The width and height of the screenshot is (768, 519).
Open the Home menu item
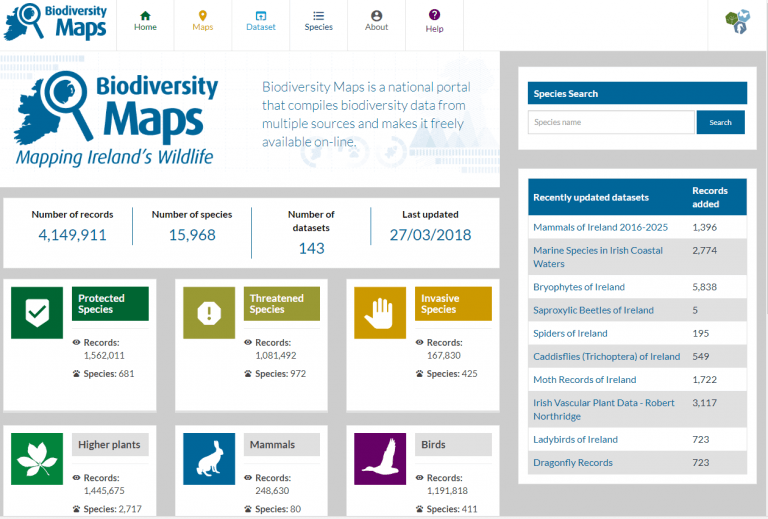[x=145, y=25]
